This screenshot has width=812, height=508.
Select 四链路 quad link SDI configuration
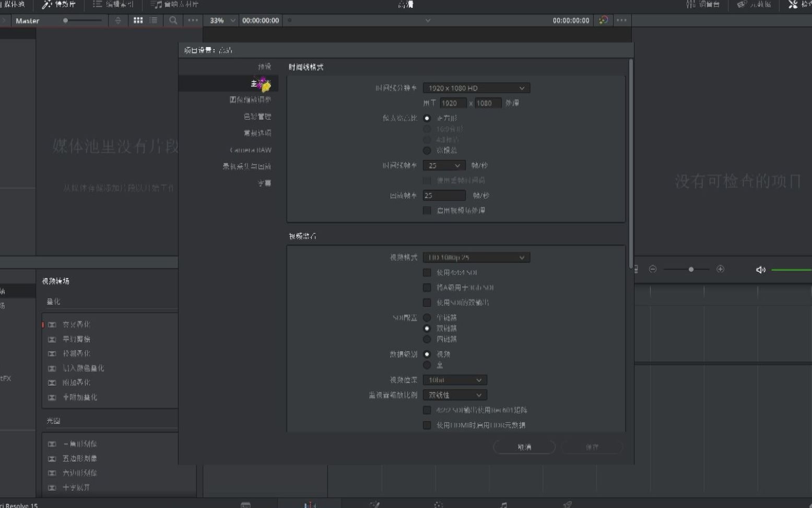[x=427, y=339]
